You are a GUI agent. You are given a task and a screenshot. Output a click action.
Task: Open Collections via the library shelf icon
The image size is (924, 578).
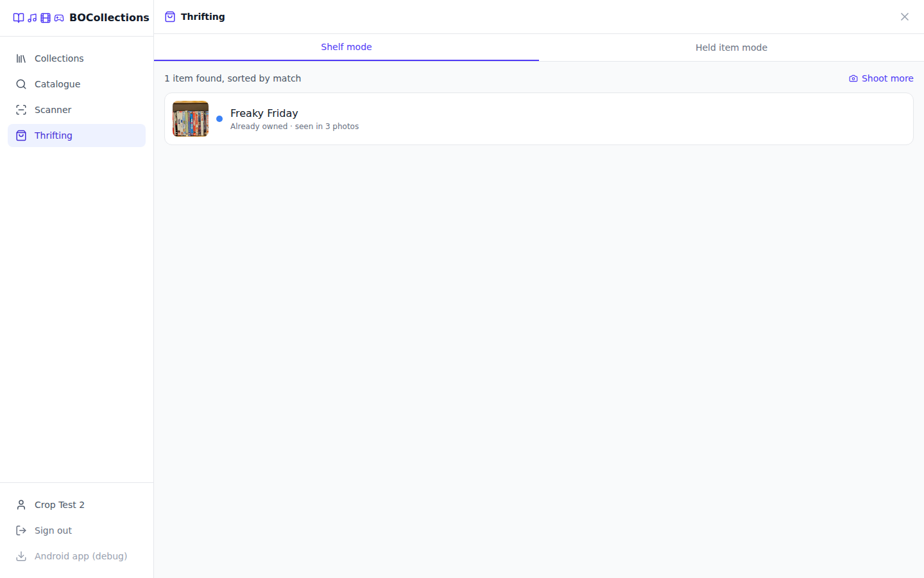point(21,58)
